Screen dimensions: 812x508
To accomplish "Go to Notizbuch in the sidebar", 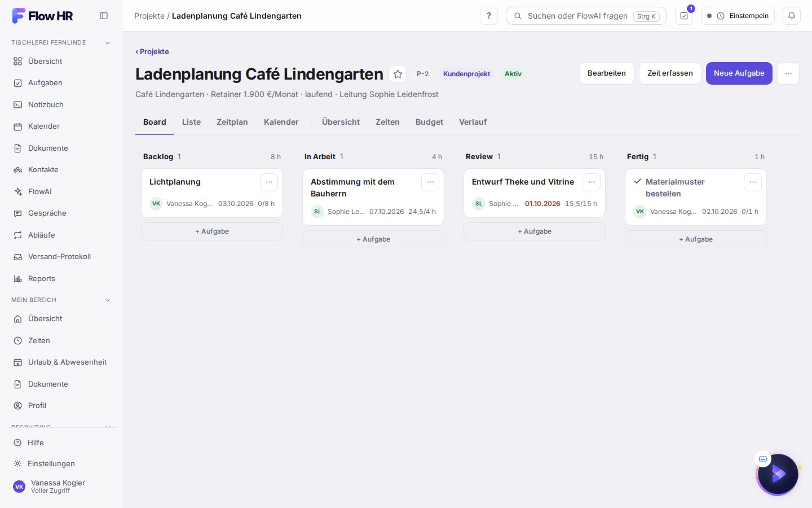I will coord(61,104).
